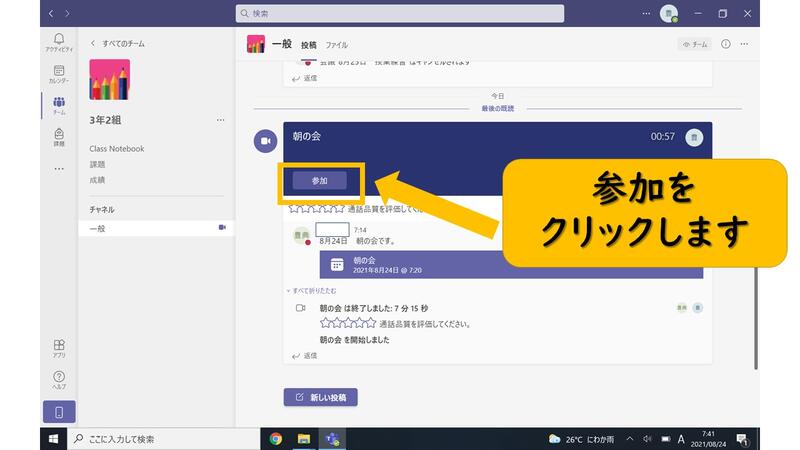Open Class Notebook in team menu
The image size is (800, 450).
(x=117, y=149)
